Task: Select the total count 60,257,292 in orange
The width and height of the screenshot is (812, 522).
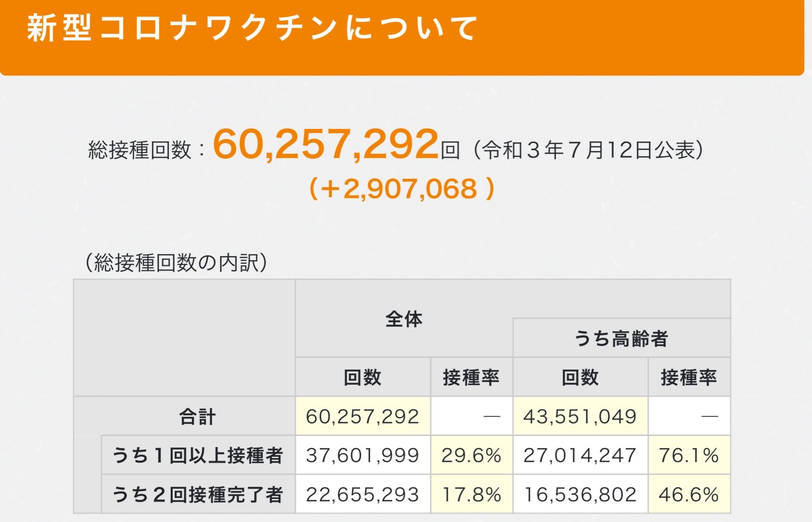Action: (x=326, y=144)
